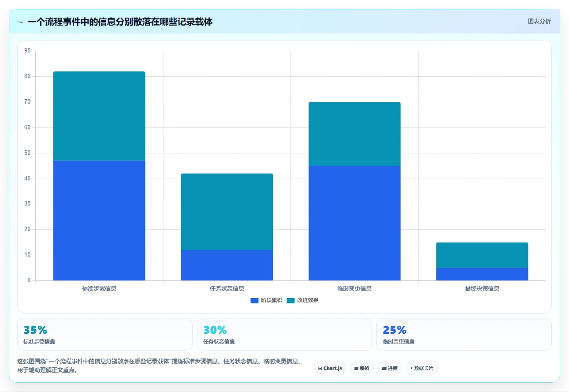Open the 35% 标准步骤信息 data card
This screenshot has height=392, width=569.
105,334
